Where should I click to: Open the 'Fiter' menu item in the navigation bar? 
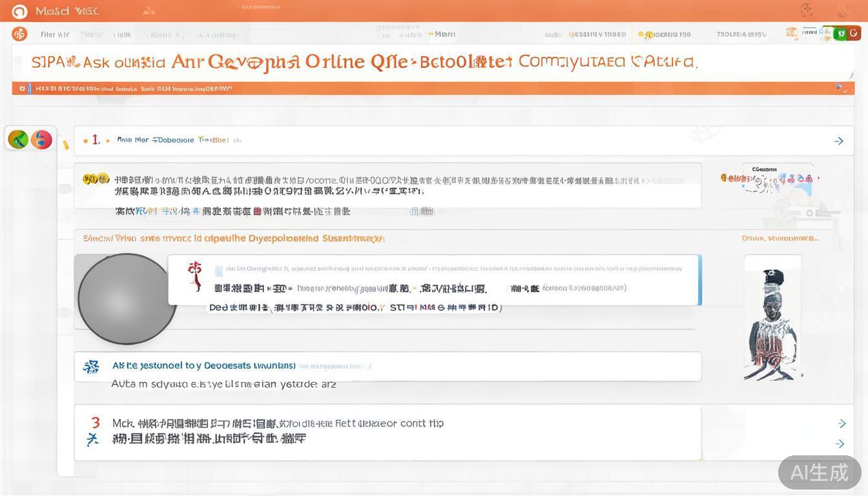click(x=55, y=35)
